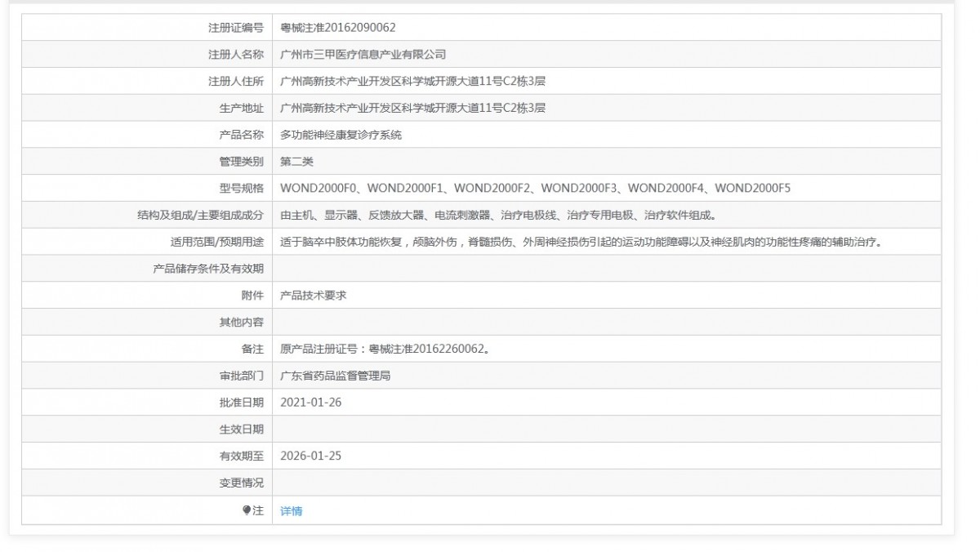
Task: Click the 变更情况 label
Action: pos(242,483)
